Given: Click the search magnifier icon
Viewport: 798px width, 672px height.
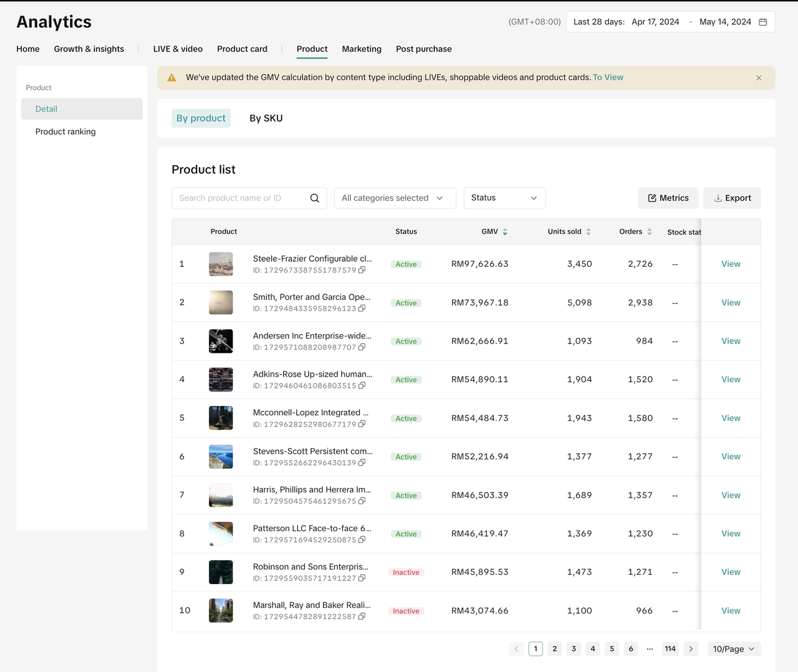Looking at the screenshot, I should [x=314, y=198].
